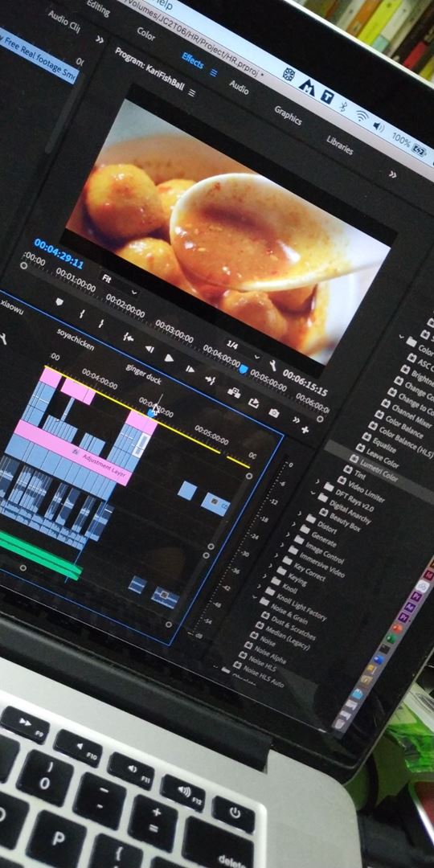Switch to the Audio workspace tab

point(240,87)
